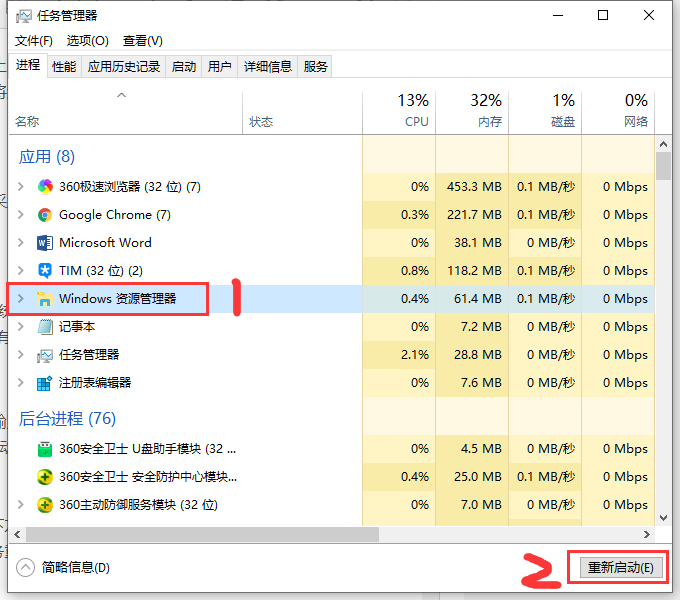The height and width of the screenshot is (600, 680).
Task: Select the 应用 (8) group heading
Action: [47, 157]
